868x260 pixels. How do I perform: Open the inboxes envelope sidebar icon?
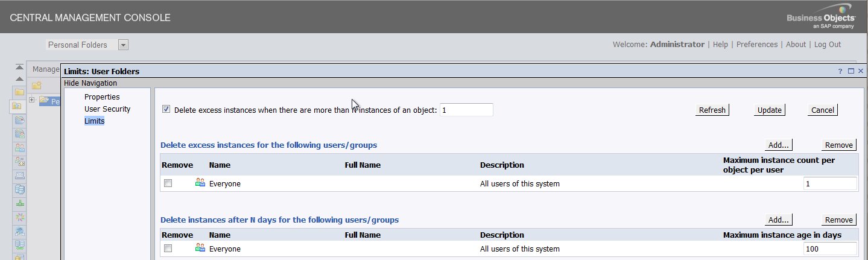pyautogui.click(x=19, y=176)
